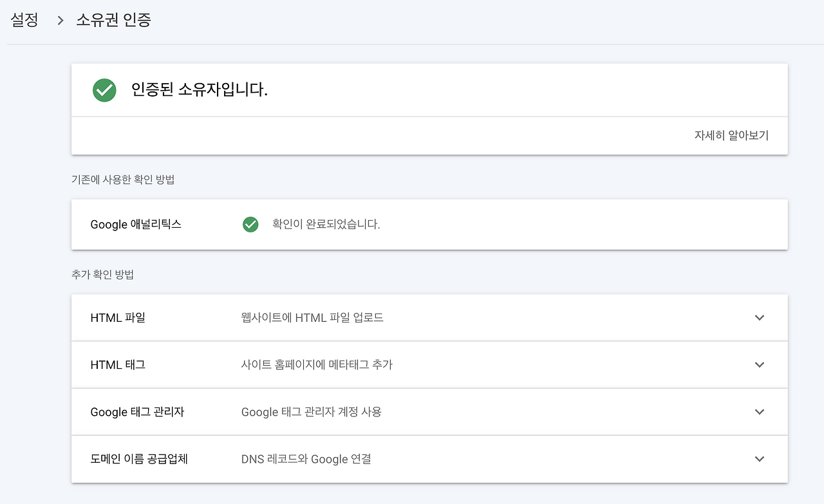Click the chevron on the HTML 파일 row
The height and width of the screenshot is (504, 824).
[x=760, y=317]
